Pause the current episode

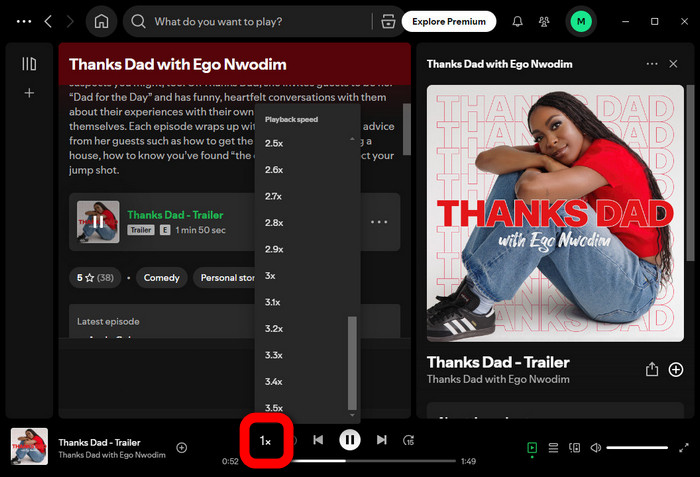point(349,439)
